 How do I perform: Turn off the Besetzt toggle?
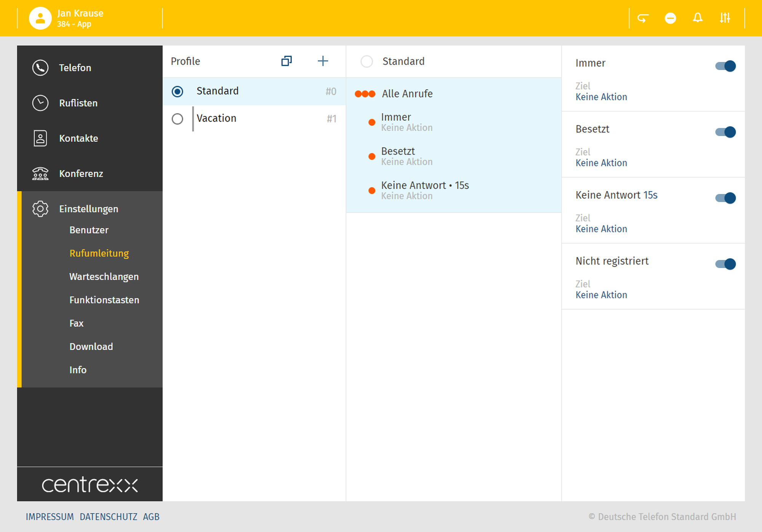pos(725,132)
